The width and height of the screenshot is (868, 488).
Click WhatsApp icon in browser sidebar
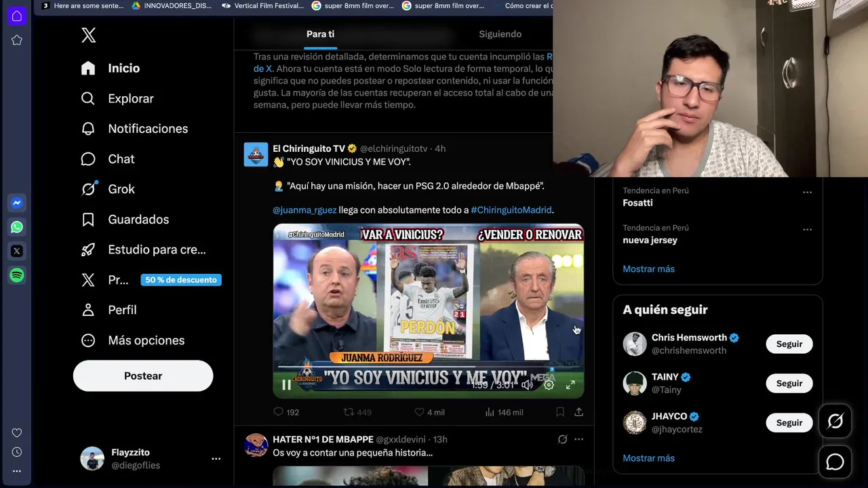pyautogui.click(x=17, y=227)
